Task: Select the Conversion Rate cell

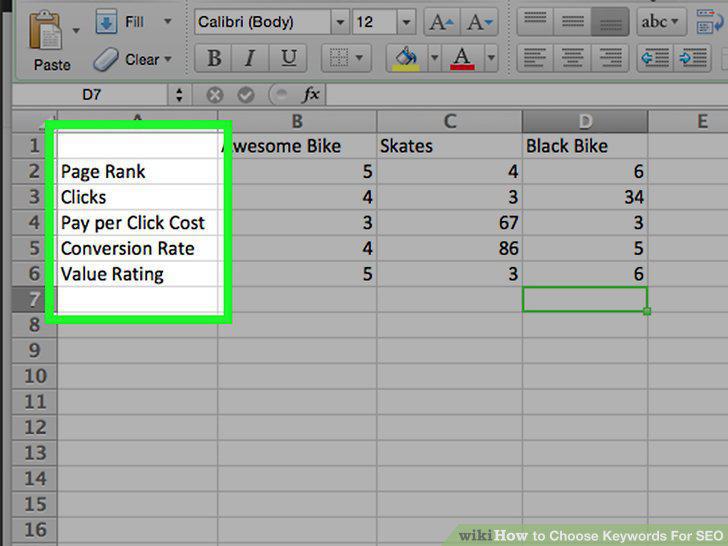Action: click(x=137, y=248)
